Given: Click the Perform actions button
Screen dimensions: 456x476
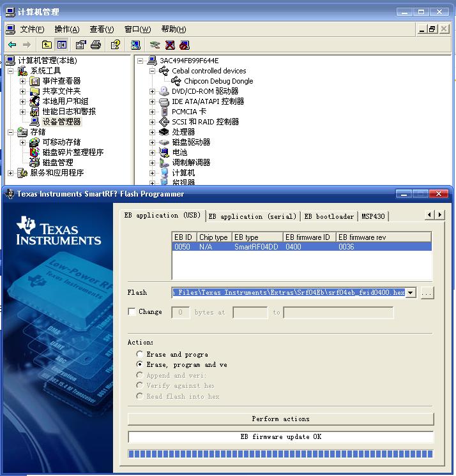Looking at the screenshot, I should coord(281,419).
